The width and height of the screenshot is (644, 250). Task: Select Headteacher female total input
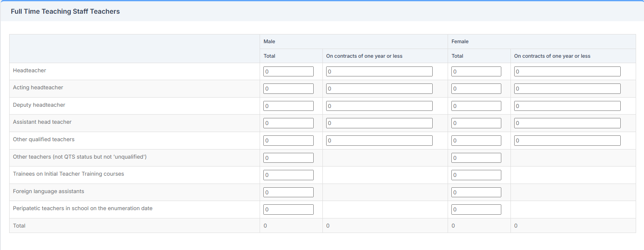pyautogui.click(x=476, y=71)
